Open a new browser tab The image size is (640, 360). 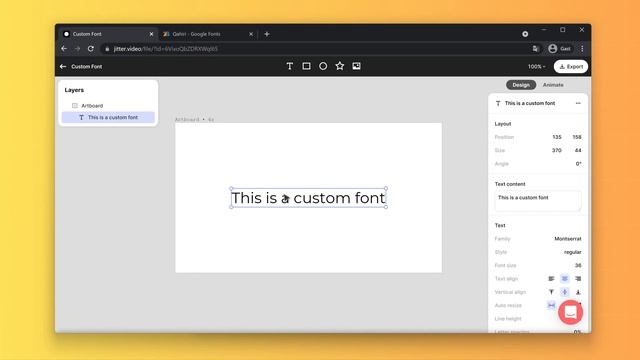[267, 34]
